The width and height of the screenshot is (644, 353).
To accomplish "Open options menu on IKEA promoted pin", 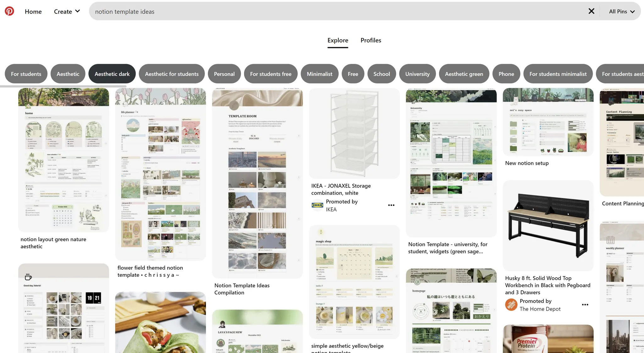I will pyautogui.click(x=391, y=205).
